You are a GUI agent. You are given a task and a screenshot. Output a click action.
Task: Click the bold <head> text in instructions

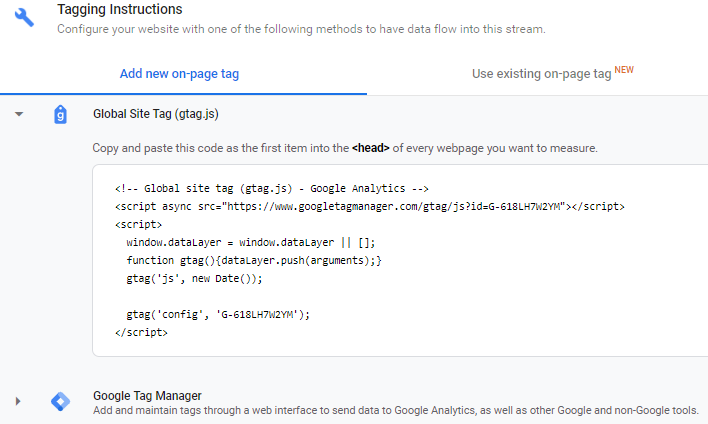point(371,148)
